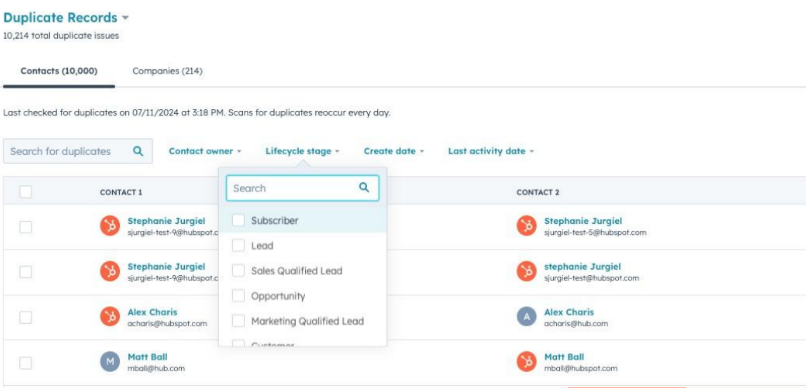This screenshot has height=388, width=806.
Task: Tick the select-all checkbox in table header
Action: pyautogui.click(x=25, y=192)
